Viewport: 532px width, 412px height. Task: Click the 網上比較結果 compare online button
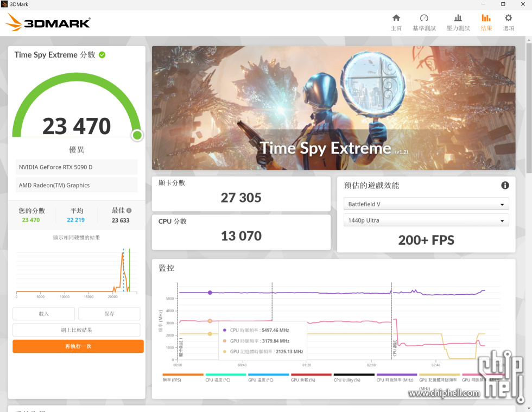point(77,330)
